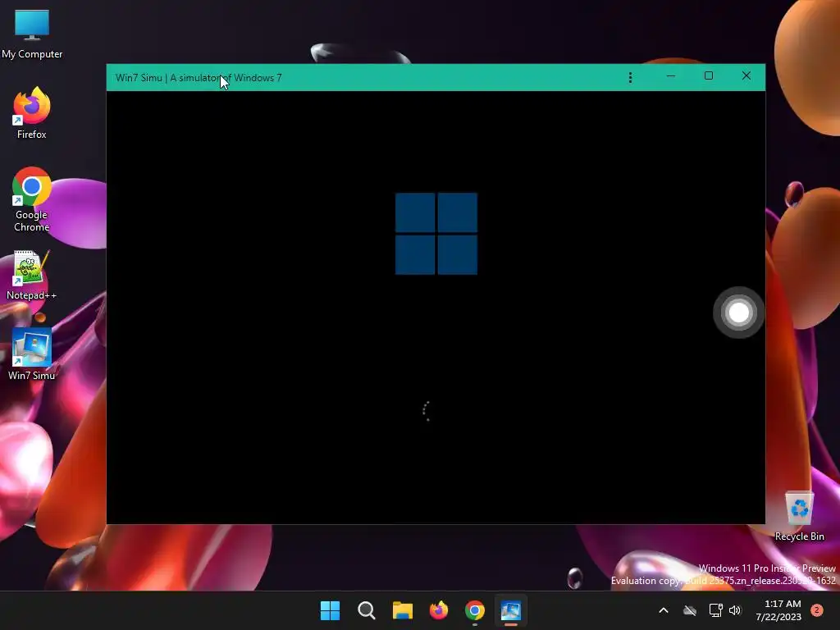Select the Firefox desktop shortcut
The height and width of the screenshot is (630, 840).
[32, 113]
